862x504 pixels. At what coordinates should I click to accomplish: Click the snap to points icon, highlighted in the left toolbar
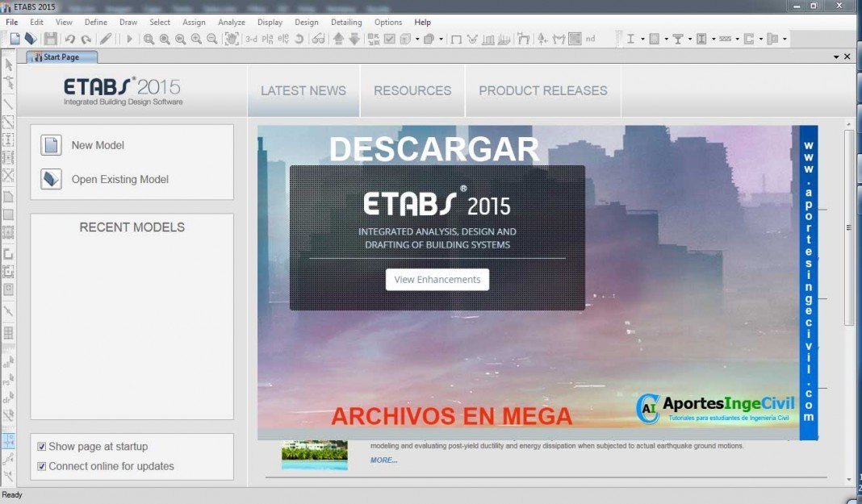click(8, 439)
